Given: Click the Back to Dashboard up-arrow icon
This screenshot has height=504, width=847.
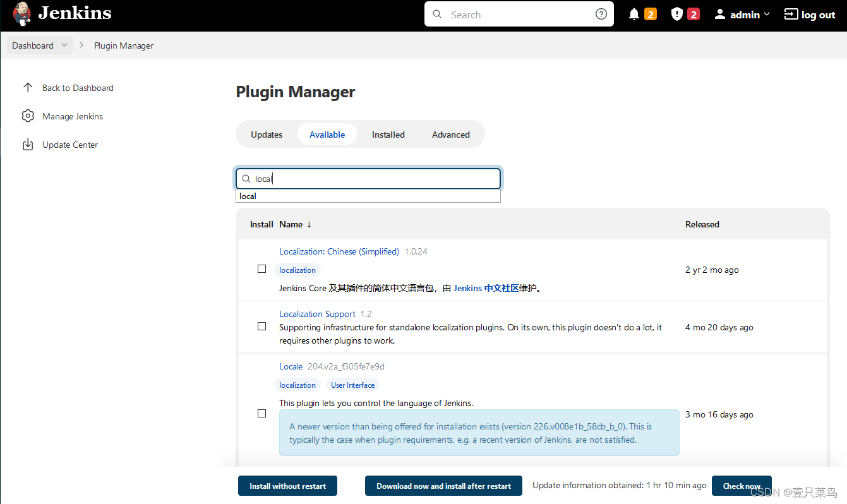Looking at the screenshot, I should 27,88.
